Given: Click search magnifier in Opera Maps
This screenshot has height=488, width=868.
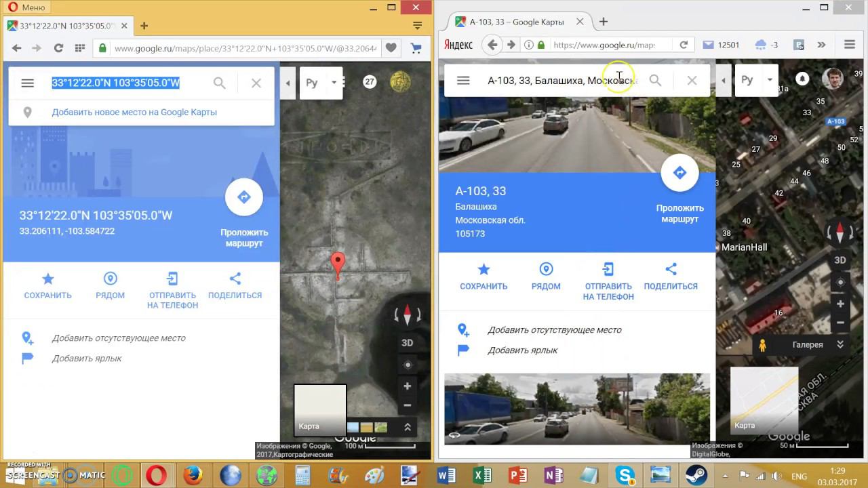Looking at the screenshot, I should (x=219, y=83).
